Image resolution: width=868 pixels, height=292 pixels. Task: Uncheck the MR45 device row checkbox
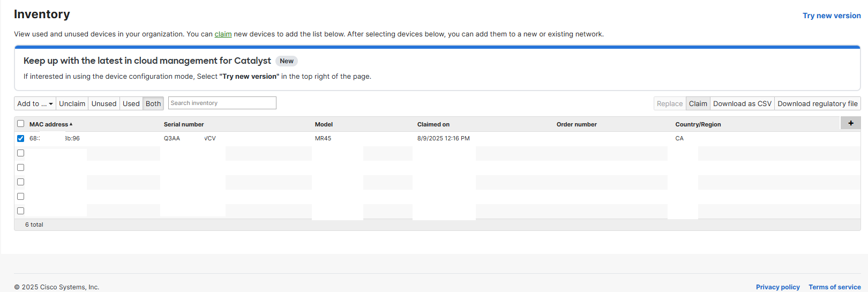point(21,138)
